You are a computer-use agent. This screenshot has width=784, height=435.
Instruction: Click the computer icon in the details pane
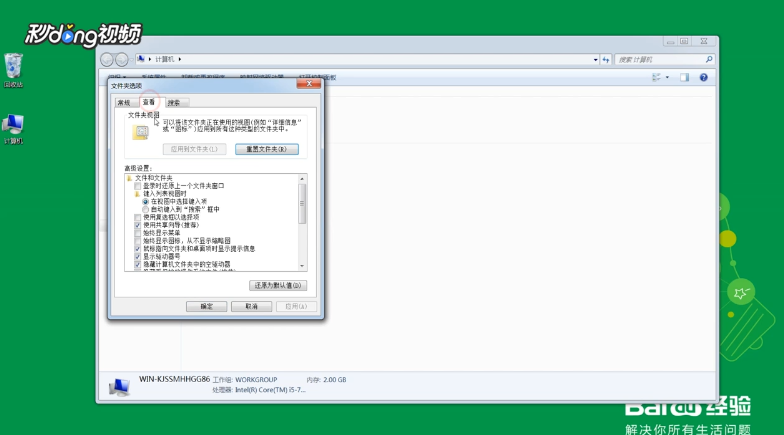[x=119, y=386]
